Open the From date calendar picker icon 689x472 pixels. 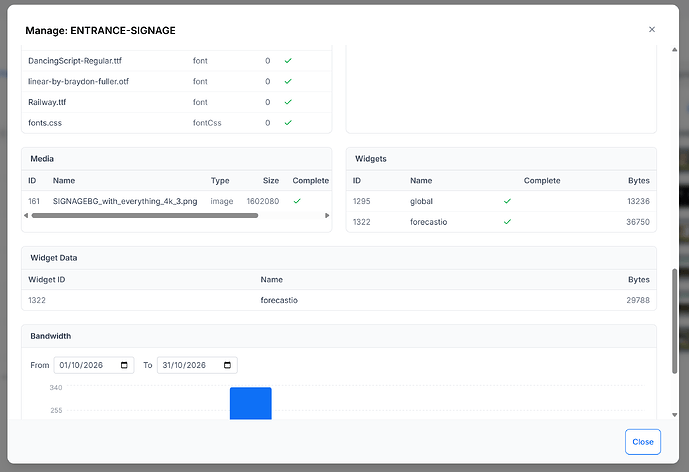pos(124,365)
